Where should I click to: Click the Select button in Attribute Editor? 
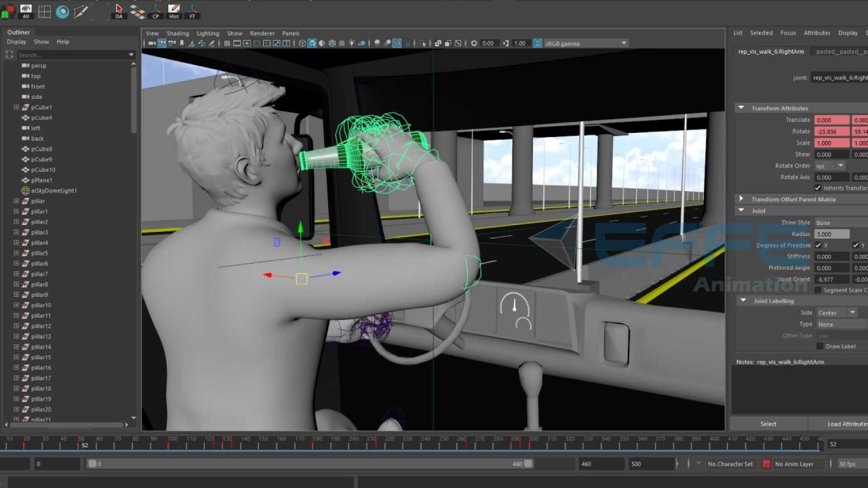768,424
